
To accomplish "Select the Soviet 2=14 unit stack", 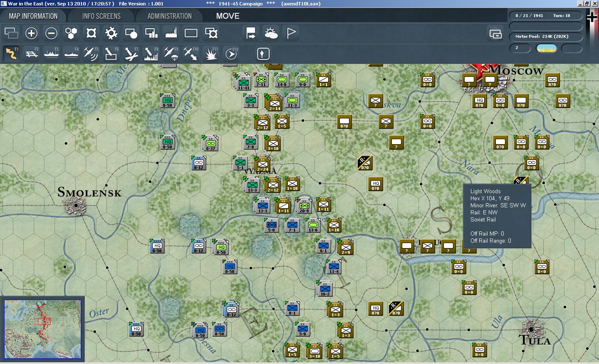I will coord(274,103).
